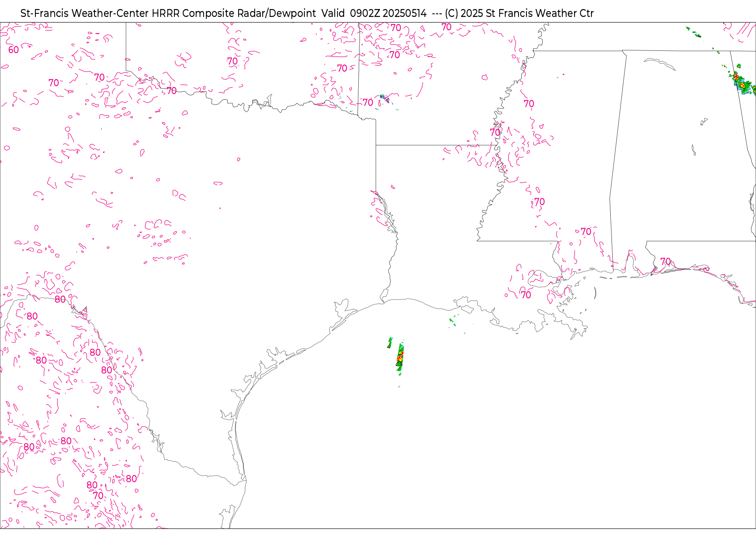Click the "60" dewpoint contour label
Image resolution: width=756 pixels, height=551 pixels.
point(13,50)
